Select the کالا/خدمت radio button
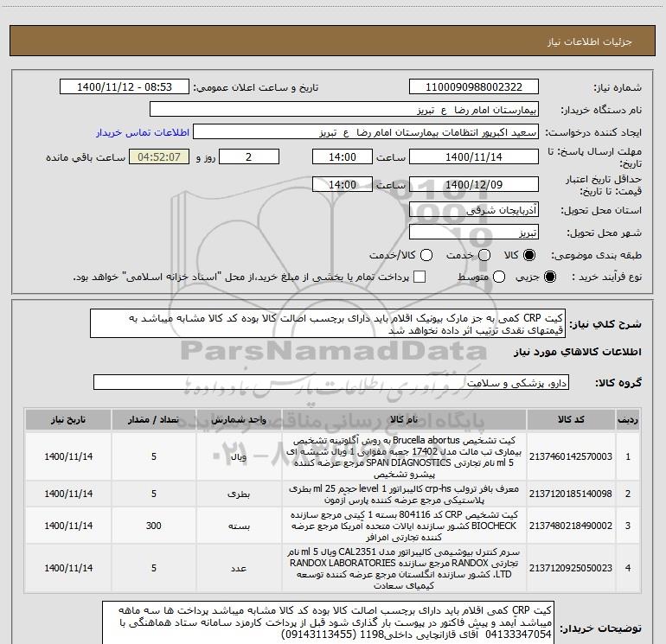Screen dimensions: 666x644 pyautogui.click(x=426, y=255)
